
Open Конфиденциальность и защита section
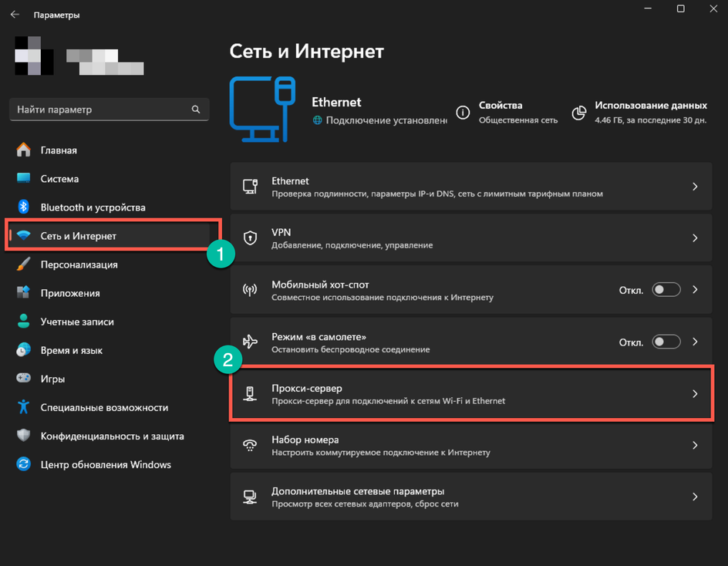coord(109,436)
